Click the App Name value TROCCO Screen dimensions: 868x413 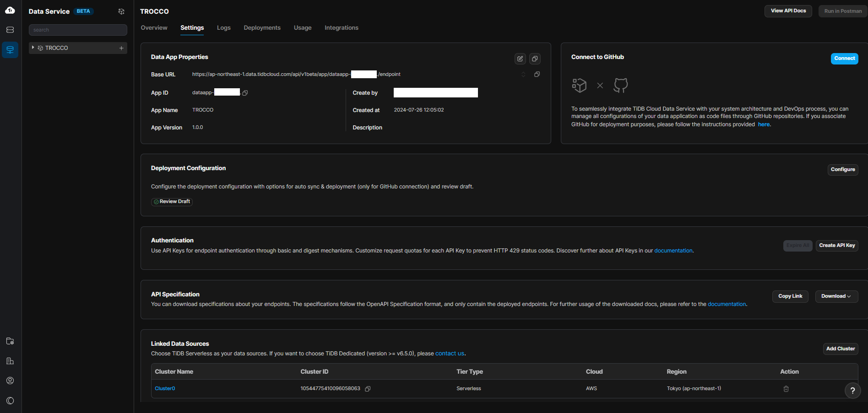tap(203, 110)
